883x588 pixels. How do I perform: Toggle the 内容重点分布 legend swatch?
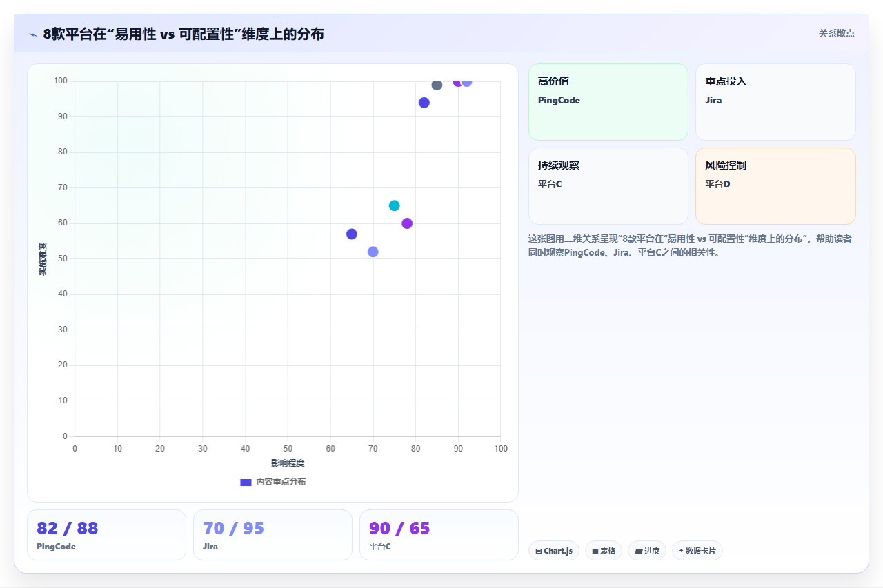pyautogui.click(x=246, y=482)
